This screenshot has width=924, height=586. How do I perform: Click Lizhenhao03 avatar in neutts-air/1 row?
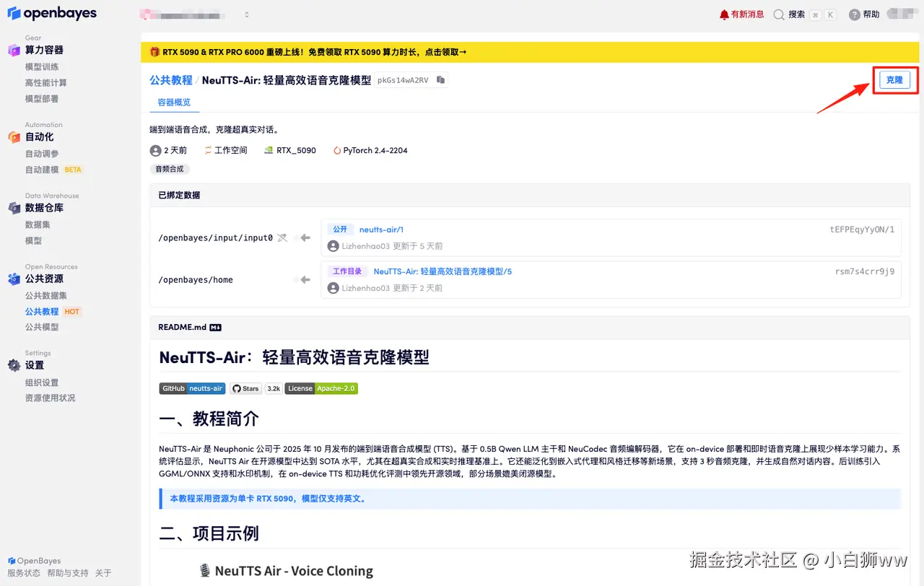tap(334, 246)
